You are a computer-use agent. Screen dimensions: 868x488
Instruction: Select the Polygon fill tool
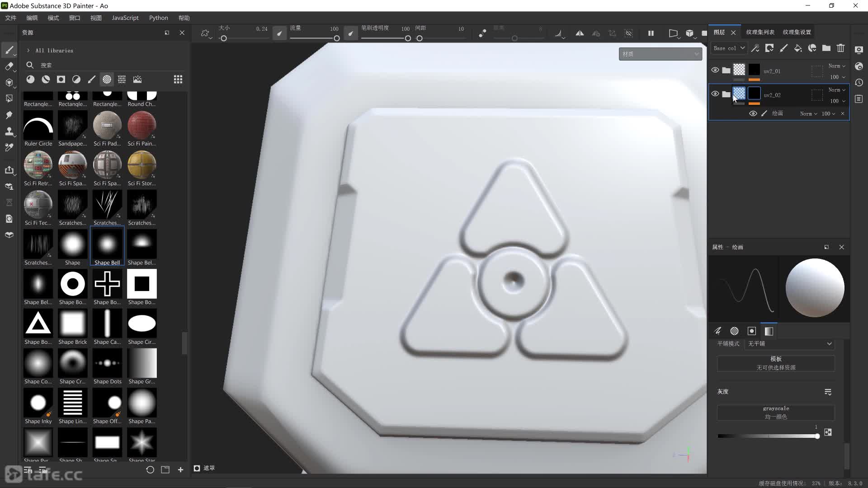tap(9, 99)
